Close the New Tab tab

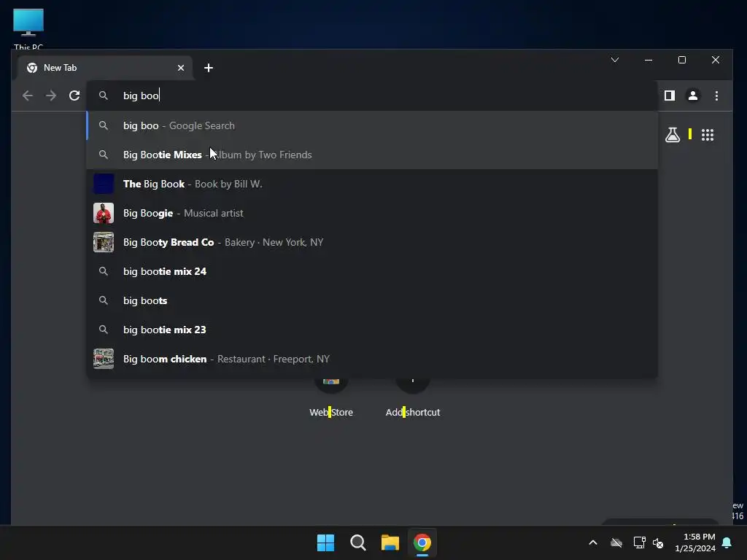(181, 68)
